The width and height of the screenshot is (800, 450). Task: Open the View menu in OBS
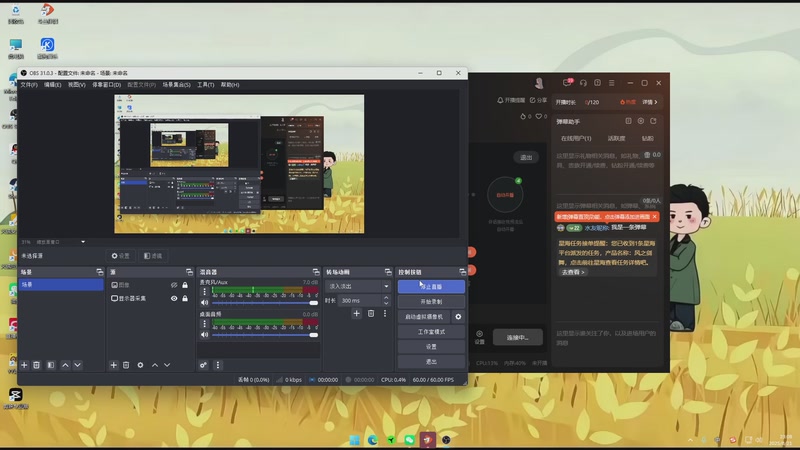coord(77,85)
